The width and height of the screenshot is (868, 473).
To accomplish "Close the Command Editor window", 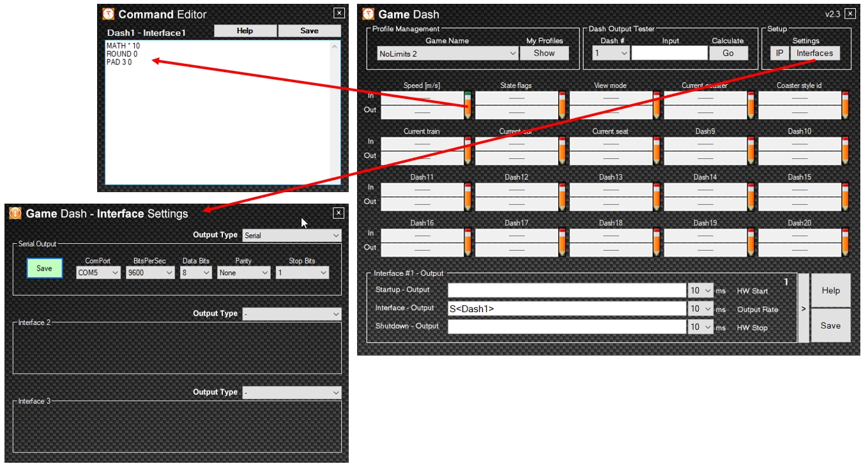I will [x=339, y=13].
